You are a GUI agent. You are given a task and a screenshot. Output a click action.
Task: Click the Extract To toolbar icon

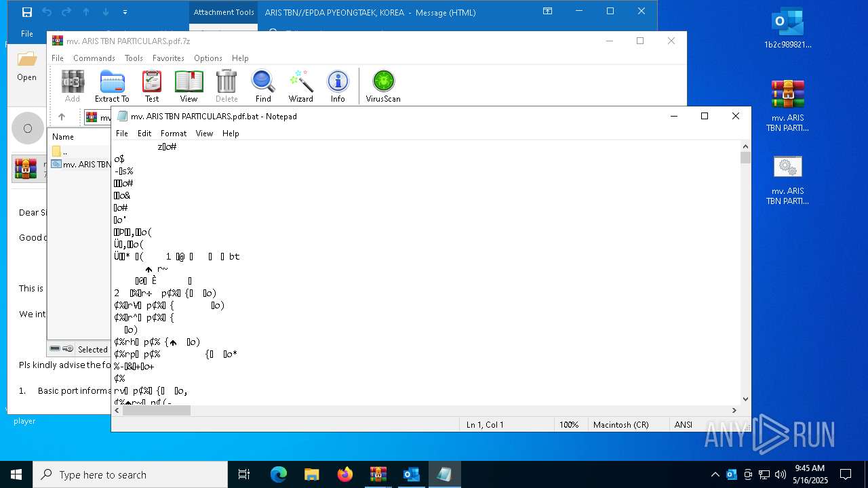pos(112,86)
